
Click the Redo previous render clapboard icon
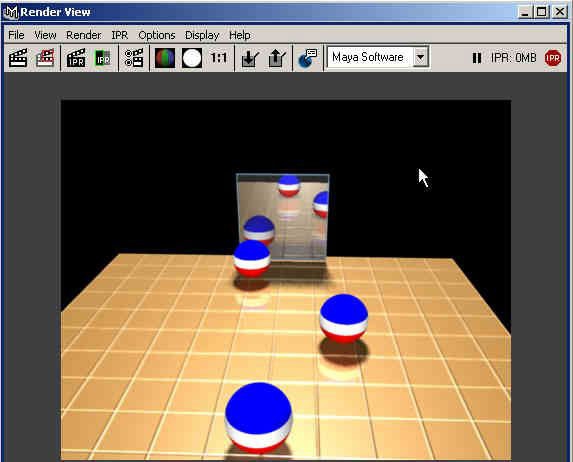18,58
